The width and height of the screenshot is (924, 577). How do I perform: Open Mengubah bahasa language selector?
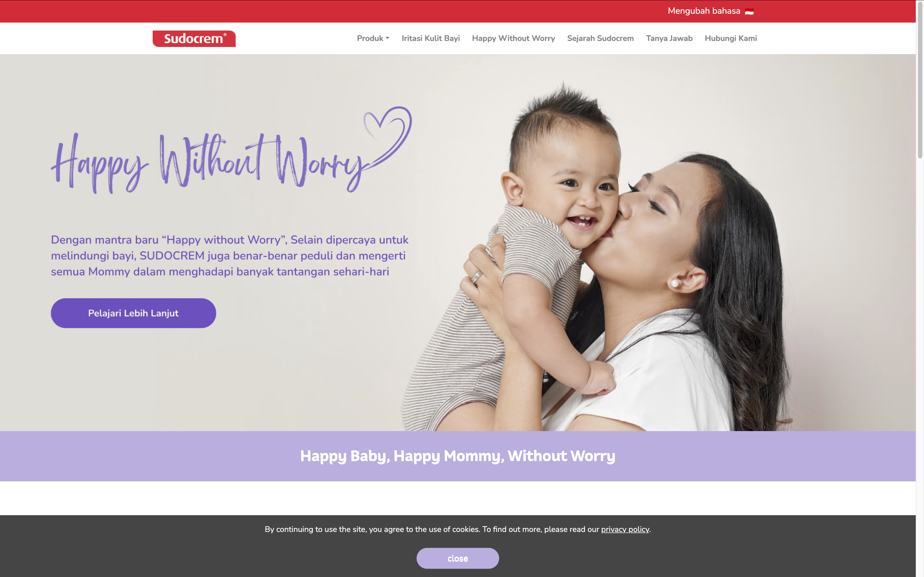point(711,11)
